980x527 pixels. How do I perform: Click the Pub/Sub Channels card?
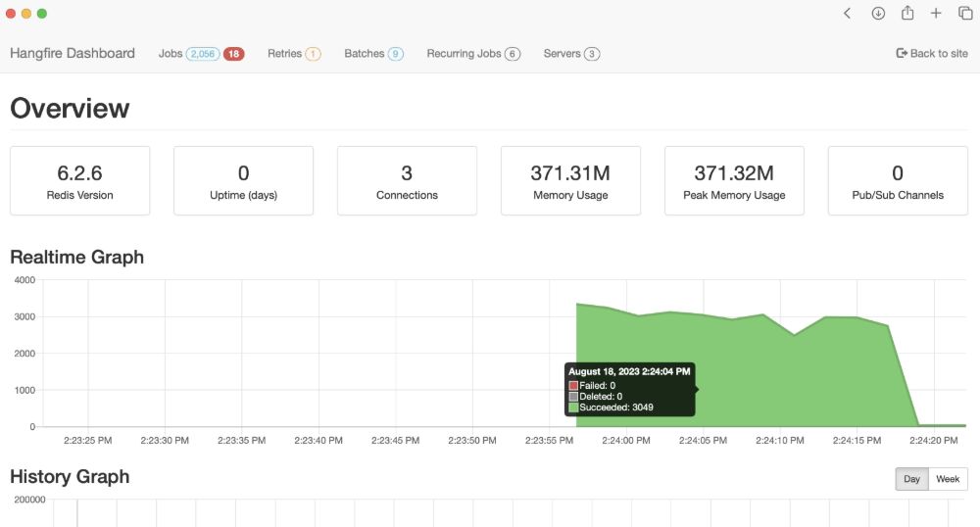pyautogui.click(x=898, y=181)
